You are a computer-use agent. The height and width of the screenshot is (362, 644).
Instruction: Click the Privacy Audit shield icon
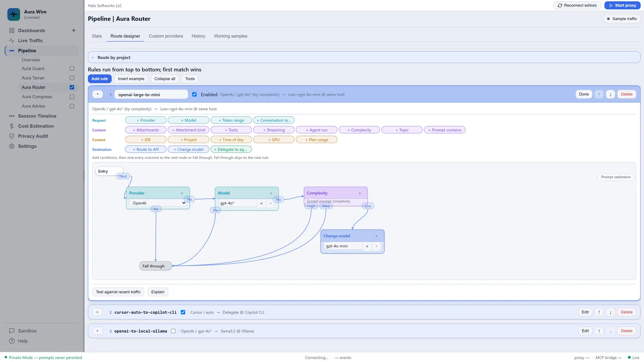coord(12,136)
